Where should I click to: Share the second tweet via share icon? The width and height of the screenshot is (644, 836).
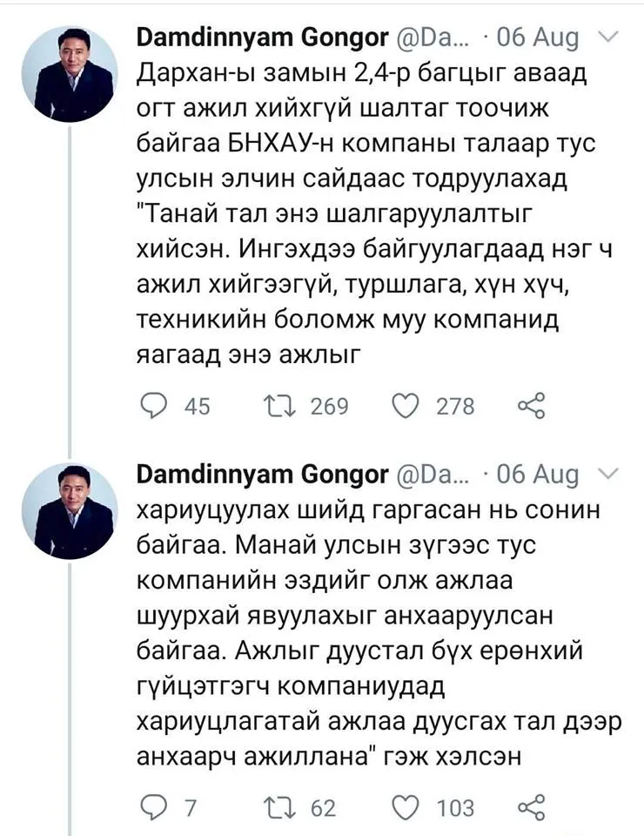click(x=531, y=806)
